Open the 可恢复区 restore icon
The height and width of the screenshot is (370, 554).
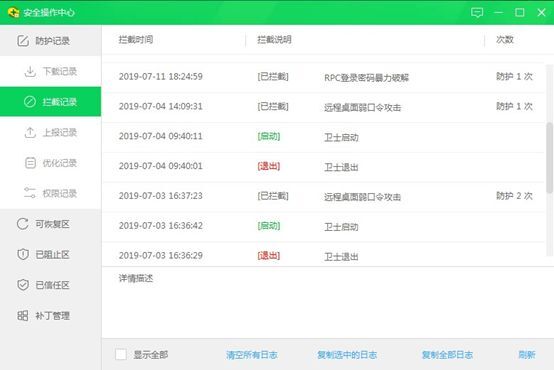point(23,224)
